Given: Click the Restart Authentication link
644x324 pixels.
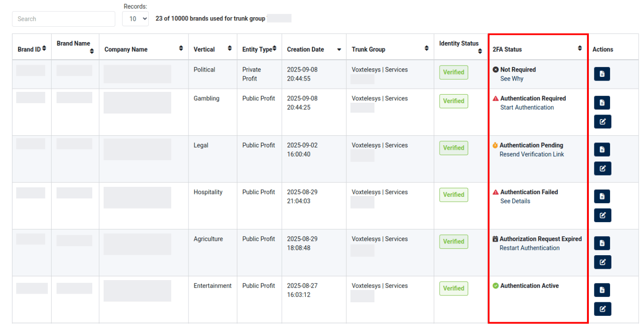Looking at the screenshot, I should pos(529,248).
